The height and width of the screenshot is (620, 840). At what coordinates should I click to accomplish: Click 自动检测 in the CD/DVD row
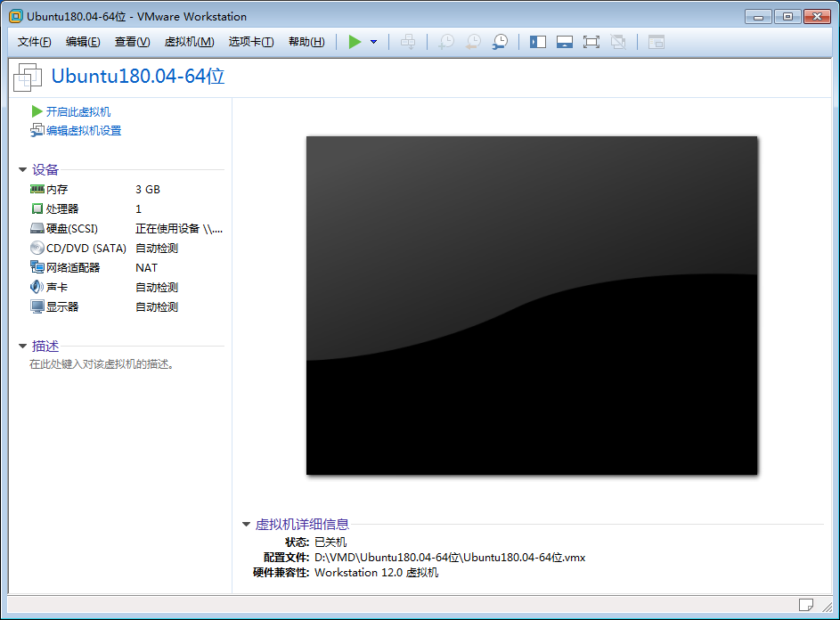click(157, 249)
